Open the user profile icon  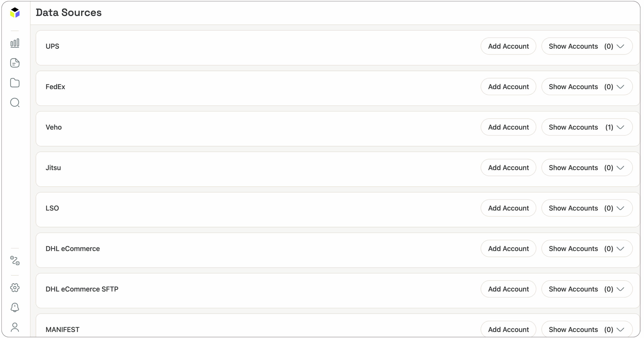(15, 327)
